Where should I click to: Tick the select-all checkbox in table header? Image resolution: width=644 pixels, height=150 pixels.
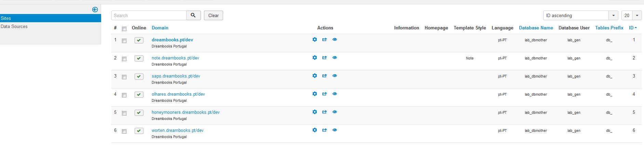tap(124, 29)
